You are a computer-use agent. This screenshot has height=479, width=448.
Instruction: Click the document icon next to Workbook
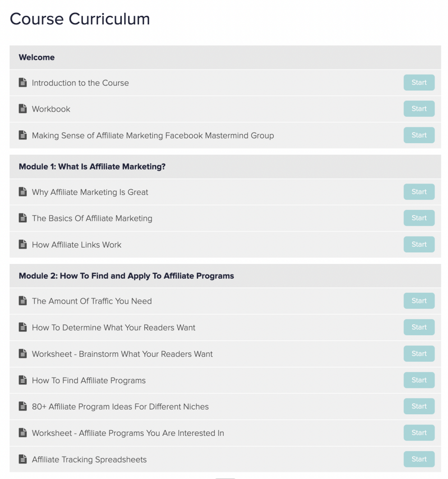(x=23, y=109)
